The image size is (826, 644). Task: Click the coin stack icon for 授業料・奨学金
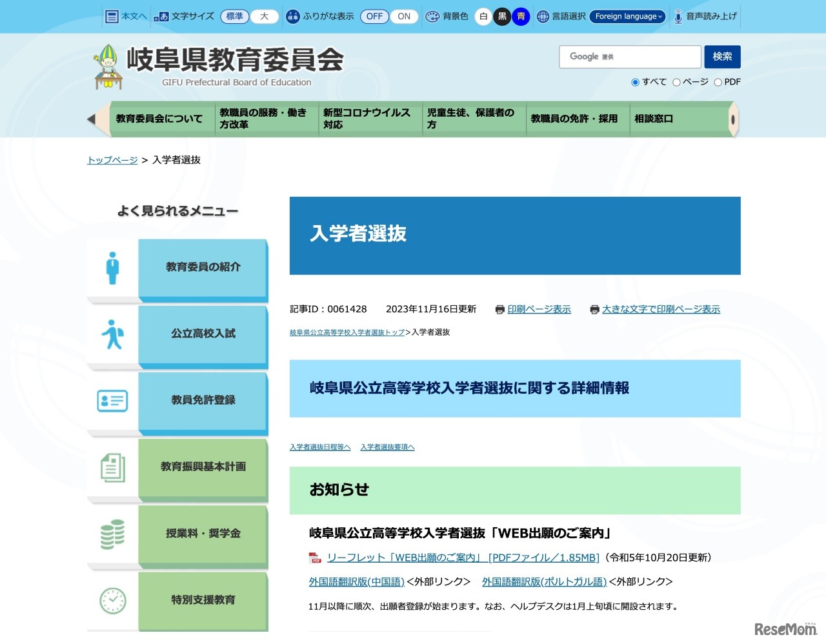113,534
